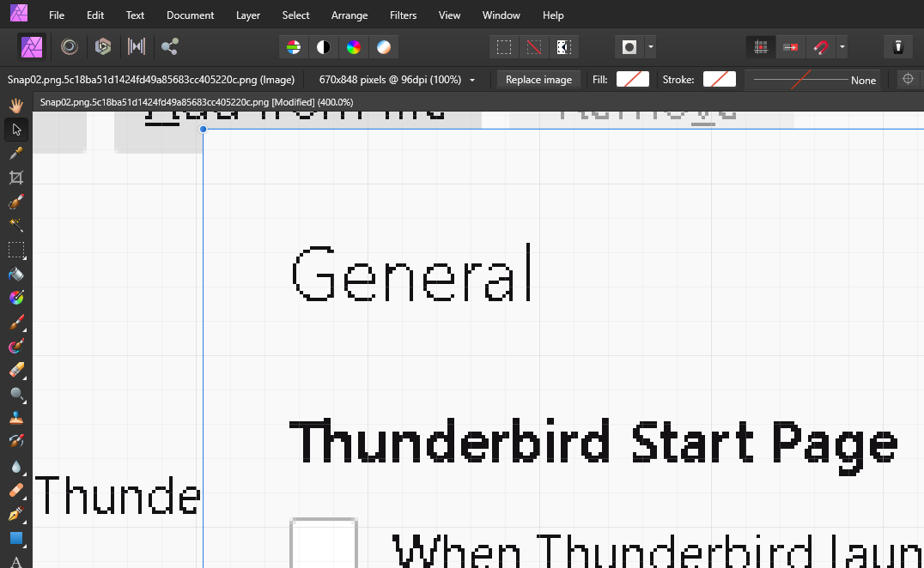This screenshot has height=568, width=924.
Task: Open the Text menu
Action: coord(135,15)
